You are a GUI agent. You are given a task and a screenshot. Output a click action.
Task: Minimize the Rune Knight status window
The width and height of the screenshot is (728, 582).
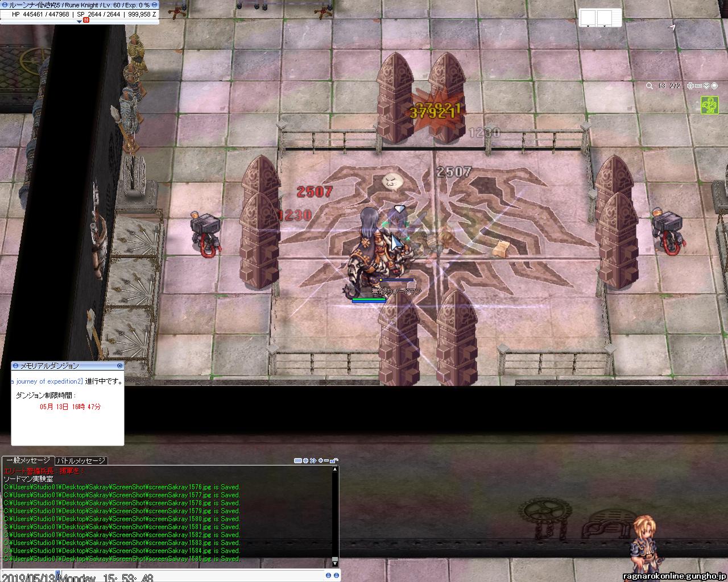click(155, 5)
